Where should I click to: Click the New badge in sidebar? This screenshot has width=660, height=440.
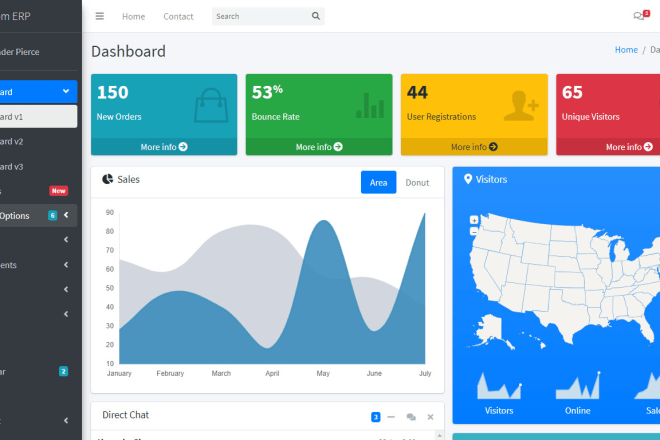(59, 191)
